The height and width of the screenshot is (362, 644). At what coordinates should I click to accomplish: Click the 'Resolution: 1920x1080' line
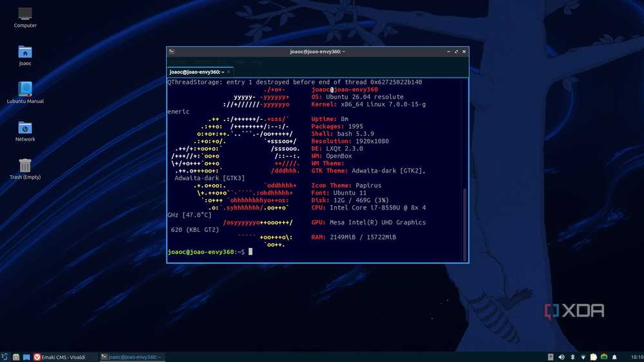[350, 141]
